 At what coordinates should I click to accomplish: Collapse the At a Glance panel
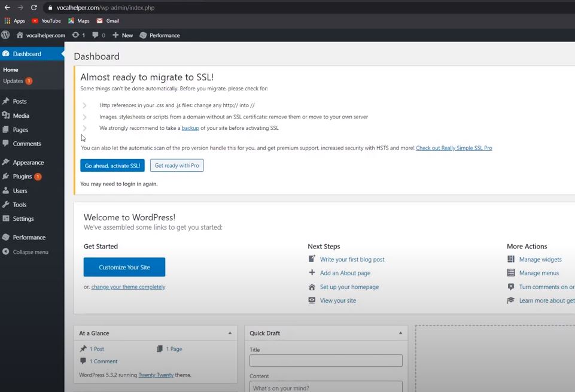[230, 333]
